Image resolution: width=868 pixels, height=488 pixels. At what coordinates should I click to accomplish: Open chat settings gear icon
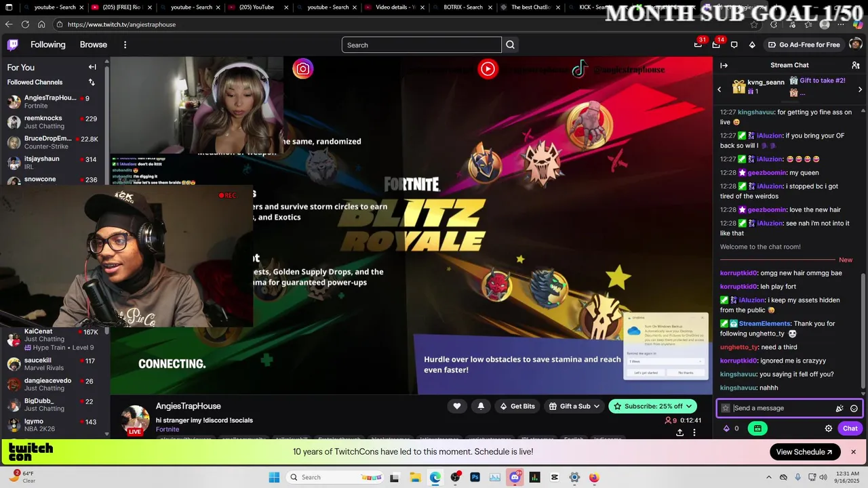coord(829,428)
